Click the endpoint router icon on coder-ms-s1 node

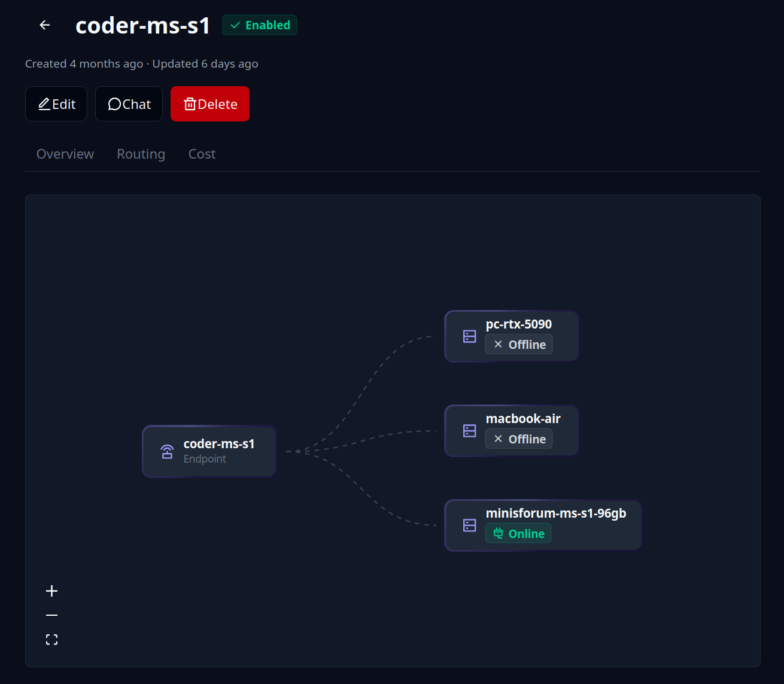168,451
